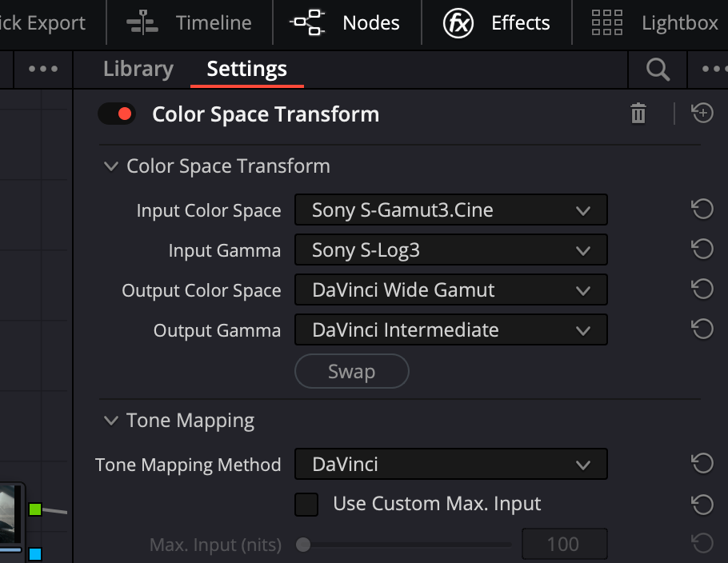Reset Tone Mapping Method setting
Viewport: 728px width, 563px height.
[x=702, y=464]
